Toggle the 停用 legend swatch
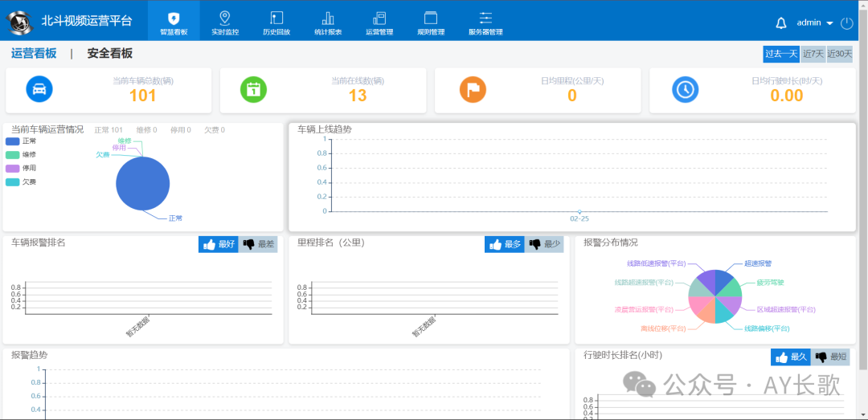 pyautogui.click(x=12, y=168)
